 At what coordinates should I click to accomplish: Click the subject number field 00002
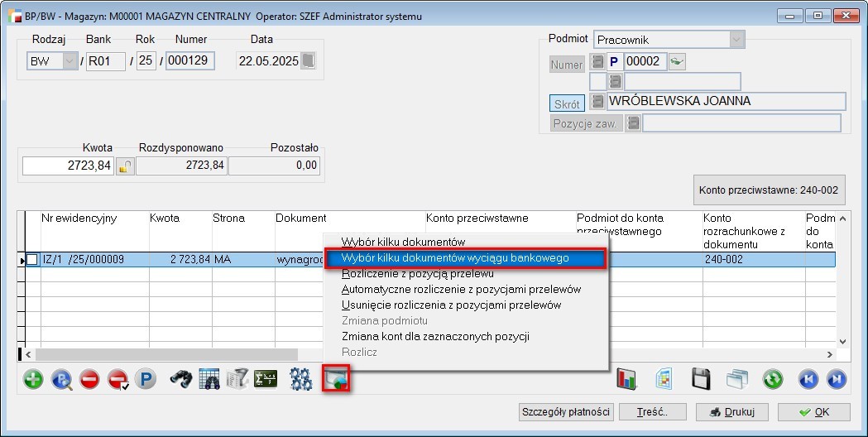pyautogui.click(x=645, y=61)
